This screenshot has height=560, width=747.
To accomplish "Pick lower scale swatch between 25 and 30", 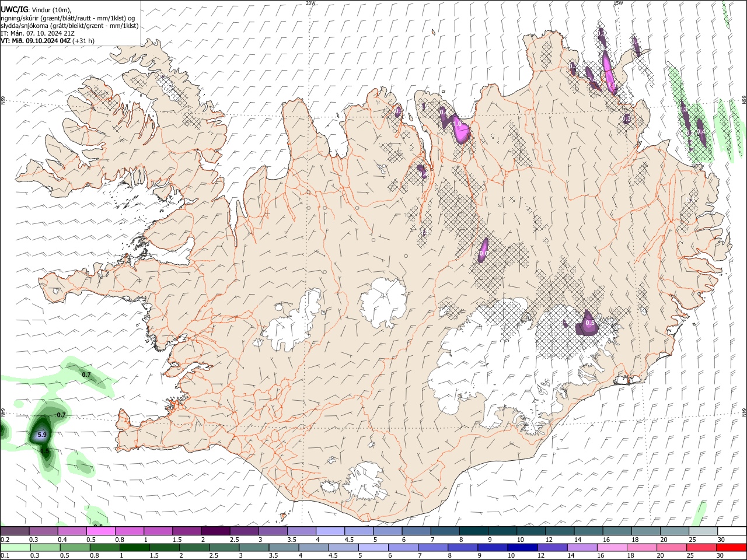I will coord(703,547).
